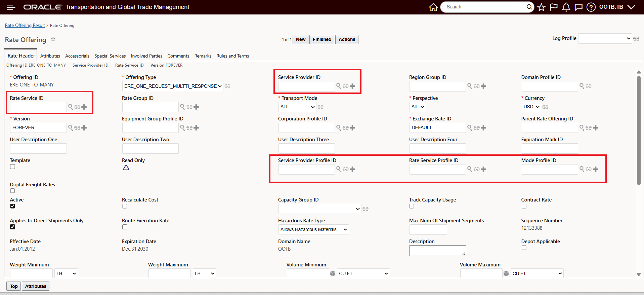
Task: Click the New button
Action: pyautogui.click(x=301, y=39)
